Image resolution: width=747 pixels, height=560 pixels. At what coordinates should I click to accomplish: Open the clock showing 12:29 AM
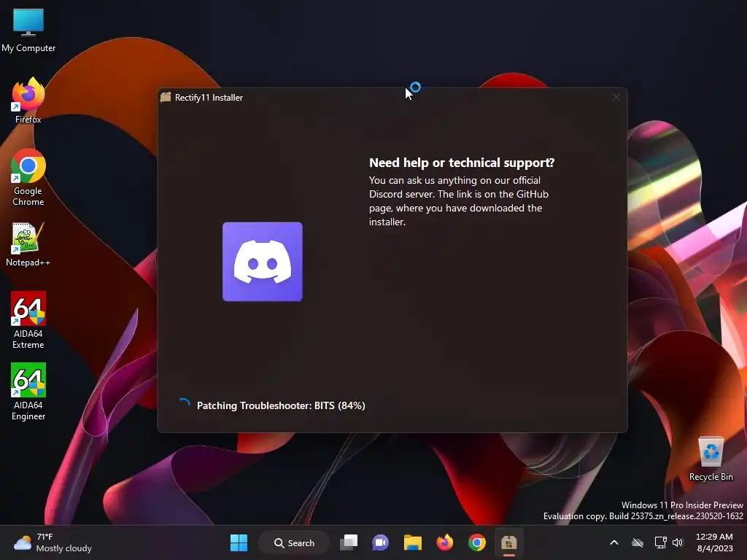714,542
